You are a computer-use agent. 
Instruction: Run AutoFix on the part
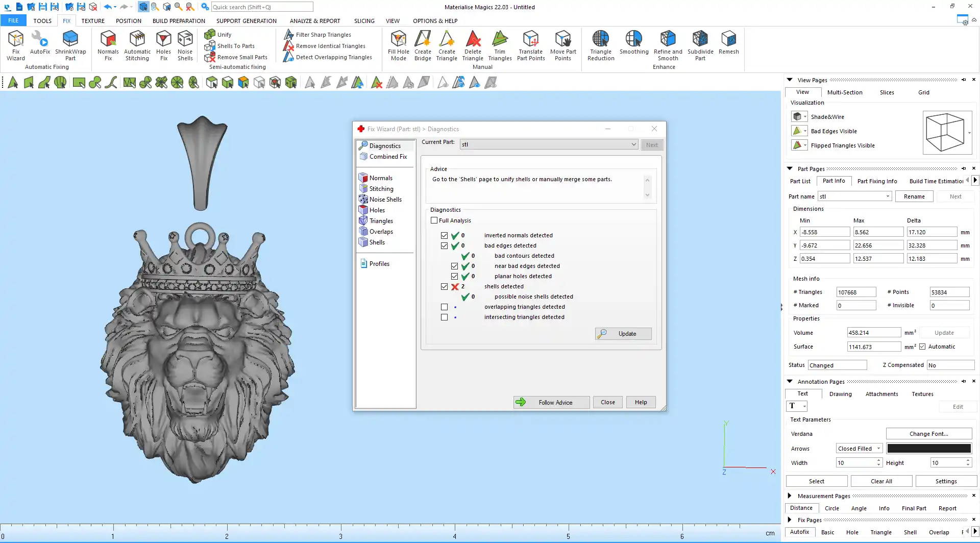pos(40,42)
